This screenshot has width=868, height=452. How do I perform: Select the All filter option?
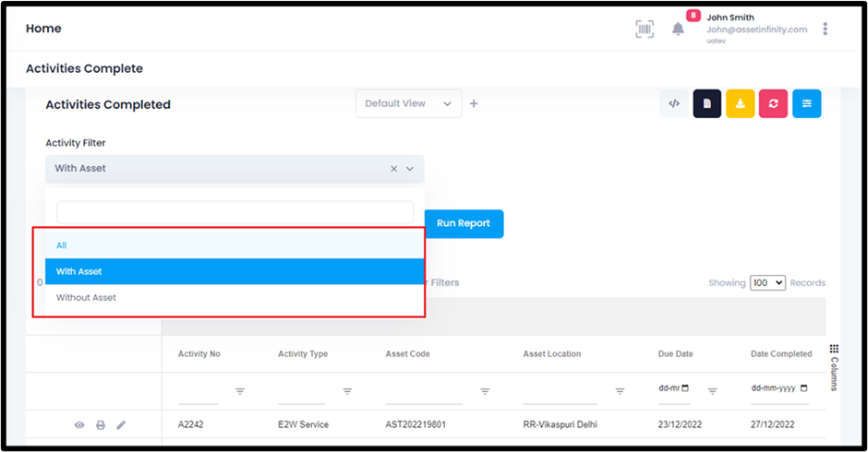click(x=235, y=245)
